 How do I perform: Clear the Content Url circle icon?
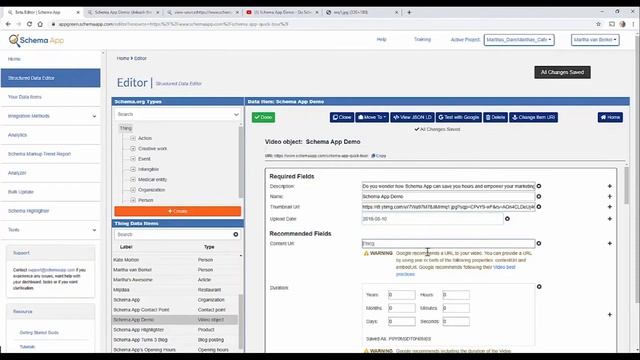tap(539, 243)
